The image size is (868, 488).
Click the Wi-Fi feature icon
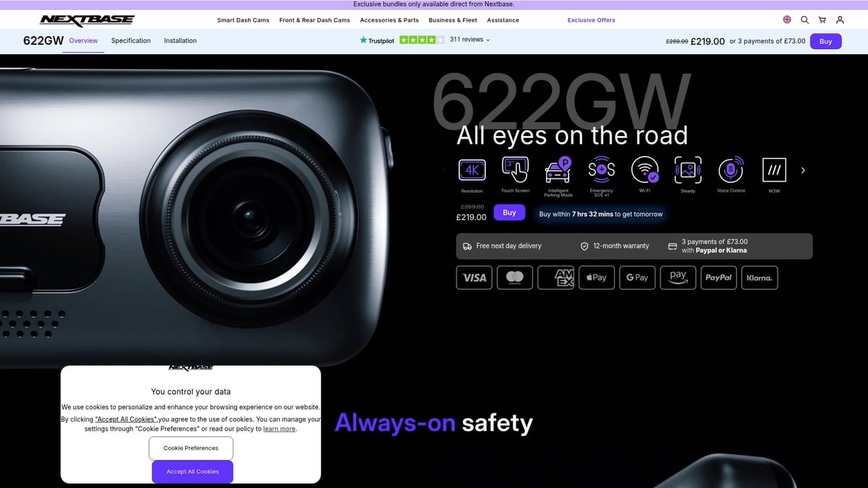pyautogui.click(x=644, y=170)
